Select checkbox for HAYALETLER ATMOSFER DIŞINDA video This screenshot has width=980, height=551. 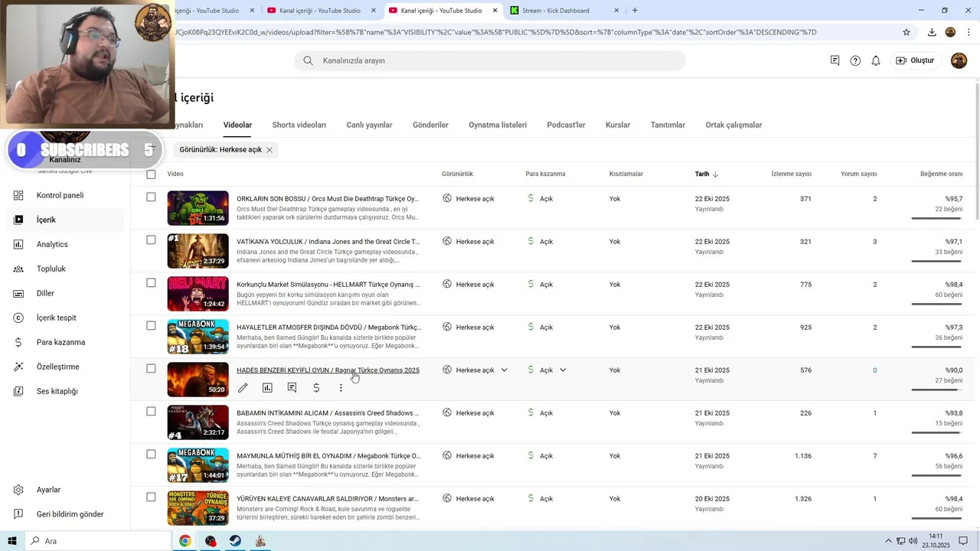pos(151,326)
